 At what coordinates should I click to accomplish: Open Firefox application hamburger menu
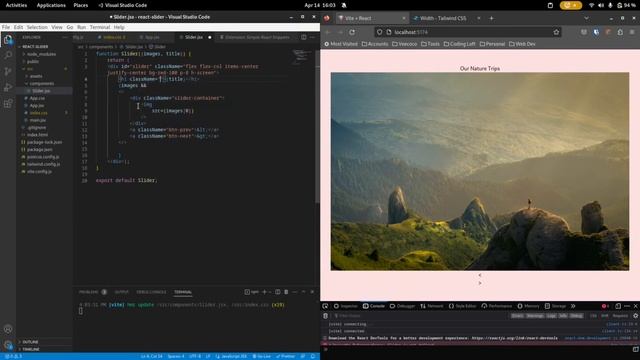pyautogui.click(x=632, y=32)
